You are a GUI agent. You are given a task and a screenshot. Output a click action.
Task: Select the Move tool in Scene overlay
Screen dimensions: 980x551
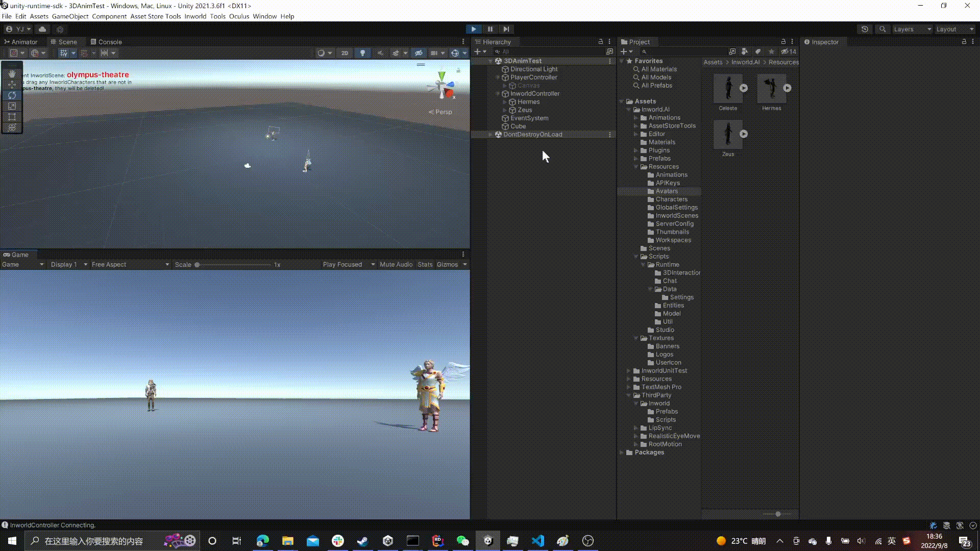click(x=12, y=84)
